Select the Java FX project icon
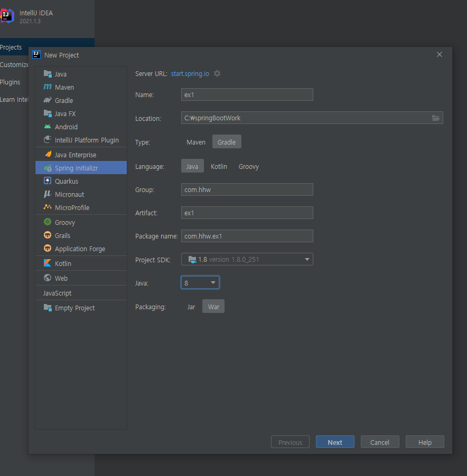Viewport: 467px width, 476px height. 48,113
